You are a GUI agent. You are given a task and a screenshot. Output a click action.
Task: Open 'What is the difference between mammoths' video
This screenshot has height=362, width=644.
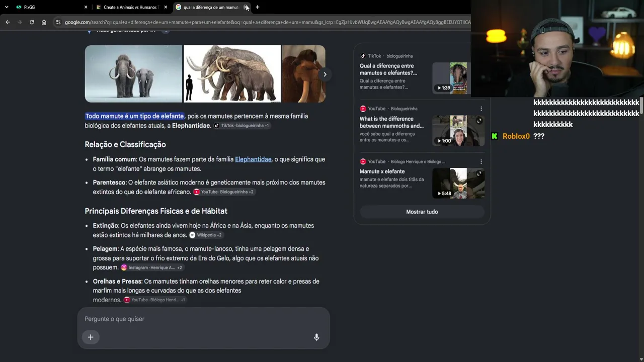click(x=391, y=123)
